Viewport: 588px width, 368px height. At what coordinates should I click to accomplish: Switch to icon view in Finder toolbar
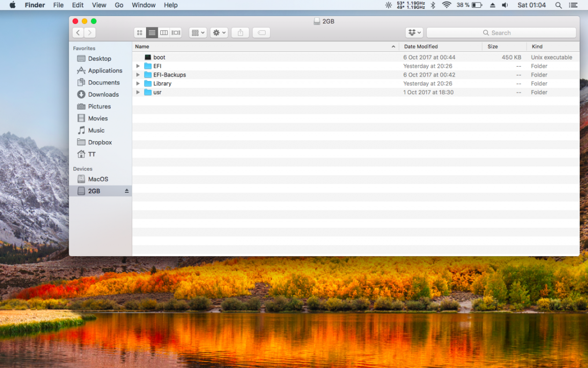[x=140, y=33]
